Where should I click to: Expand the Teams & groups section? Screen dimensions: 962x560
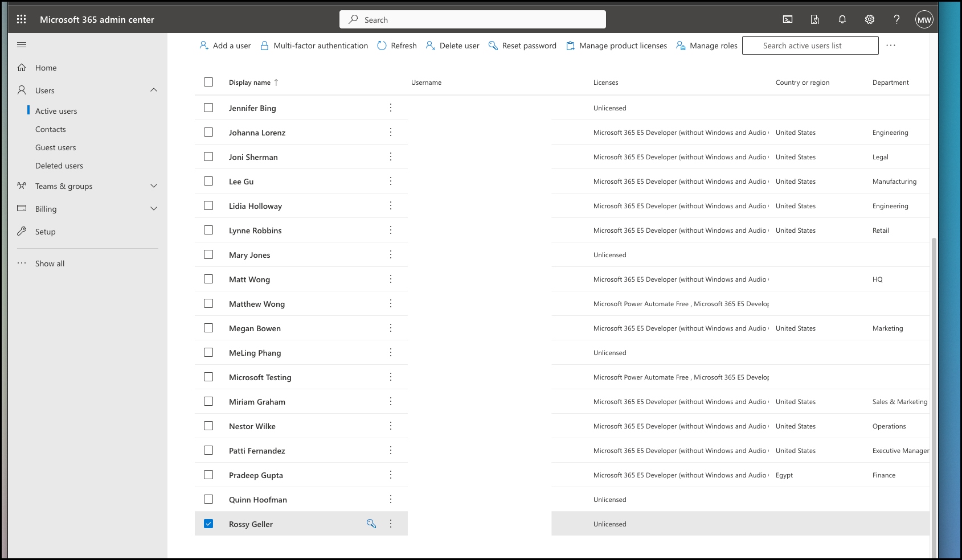click(154, 186)
